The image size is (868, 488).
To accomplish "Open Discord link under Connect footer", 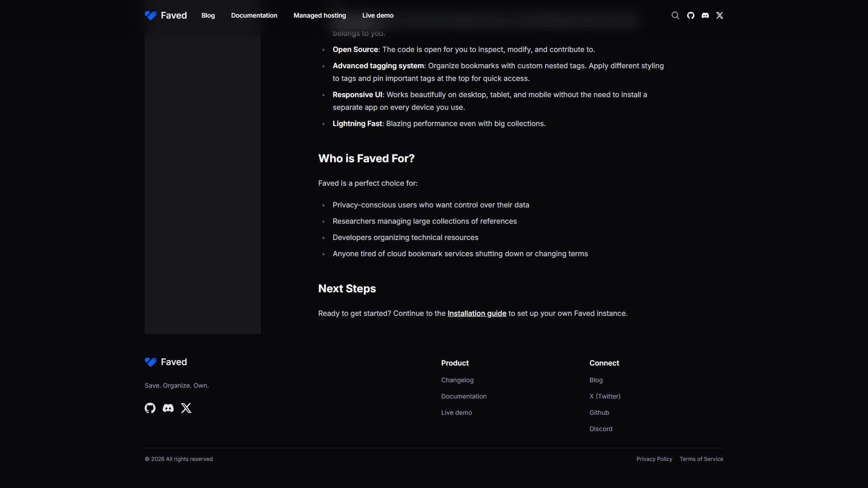I will pos(601,429).
